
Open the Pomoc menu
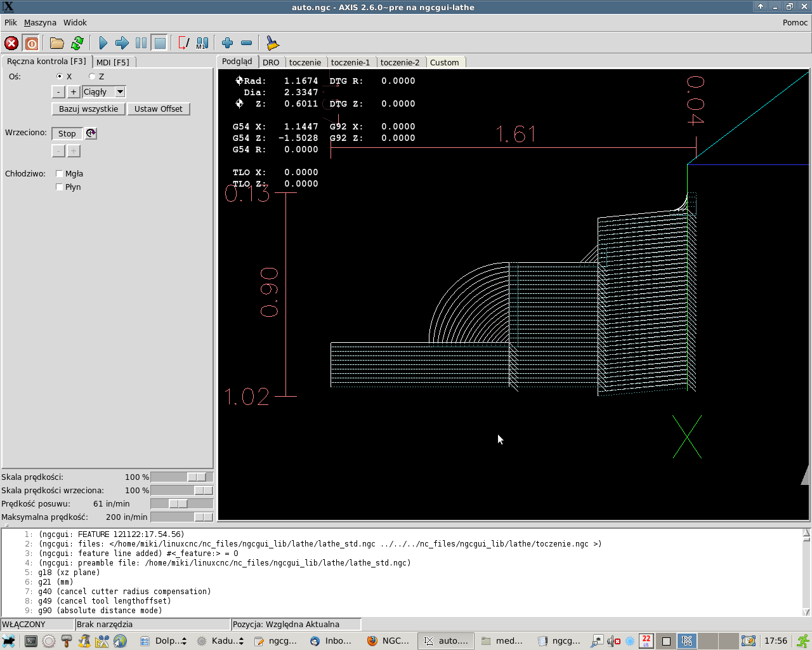795,22
